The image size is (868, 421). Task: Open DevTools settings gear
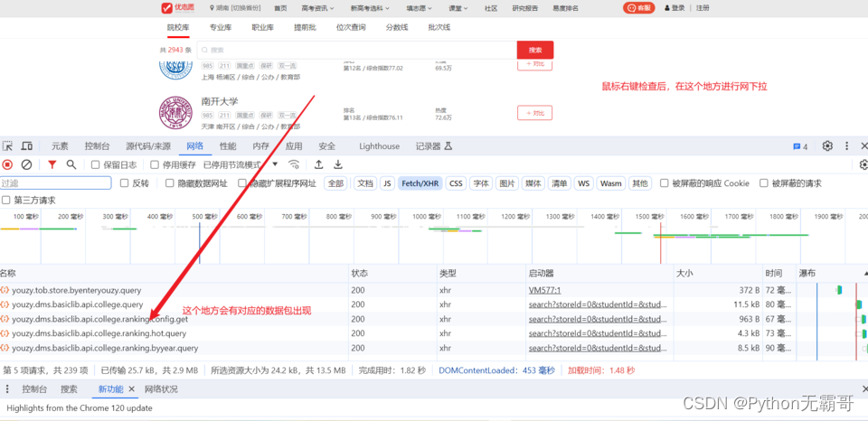(x=827, y=146)
